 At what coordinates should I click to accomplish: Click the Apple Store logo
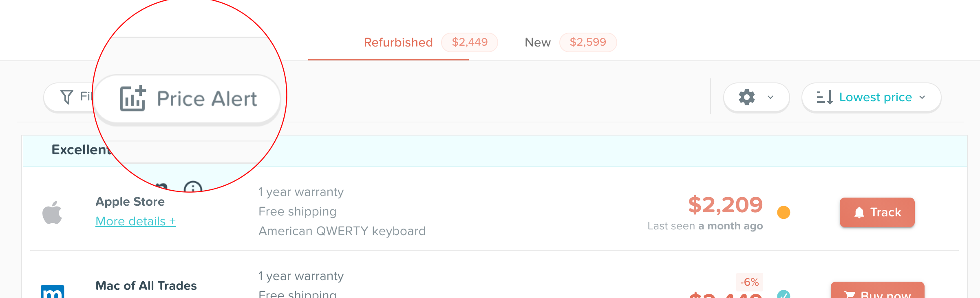tap(53, 212)
